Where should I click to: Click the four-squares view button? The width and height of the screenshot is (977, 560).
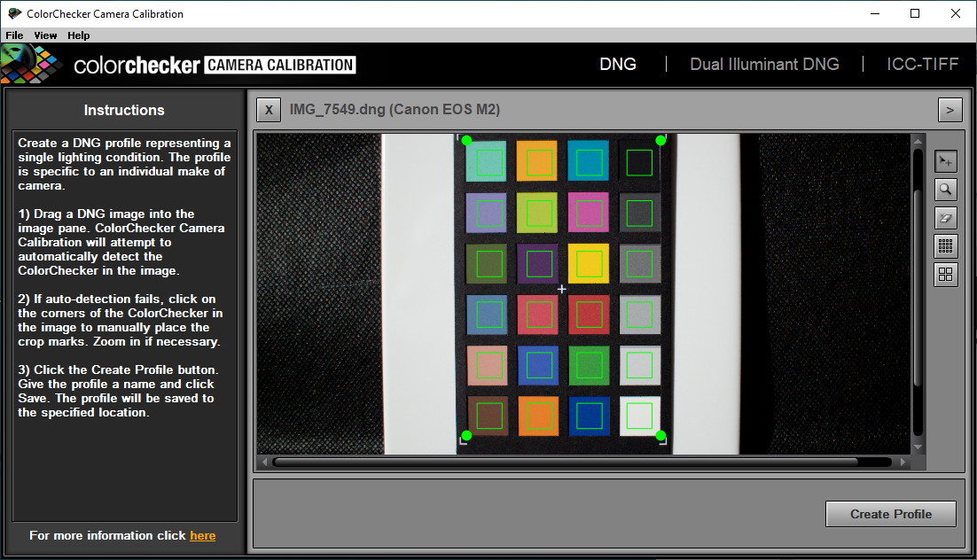pyautogui.click(x=945, y=275)
